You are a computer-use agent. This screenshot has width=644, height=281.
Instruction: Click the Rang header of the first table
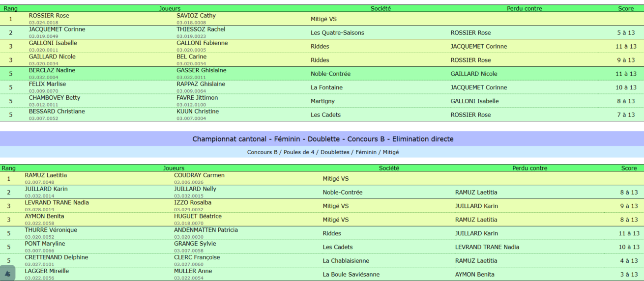(11, 8)
